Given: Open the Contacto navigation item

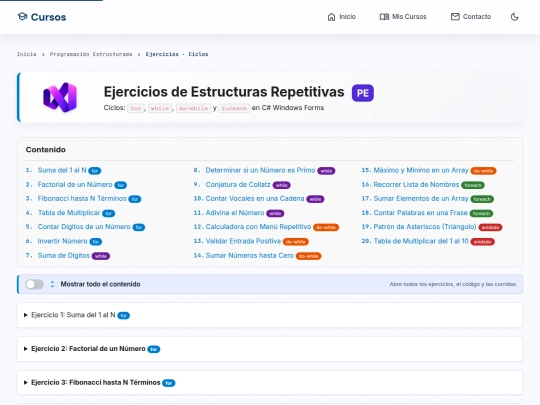Looking at the screenshot, I should coord(471,17).
